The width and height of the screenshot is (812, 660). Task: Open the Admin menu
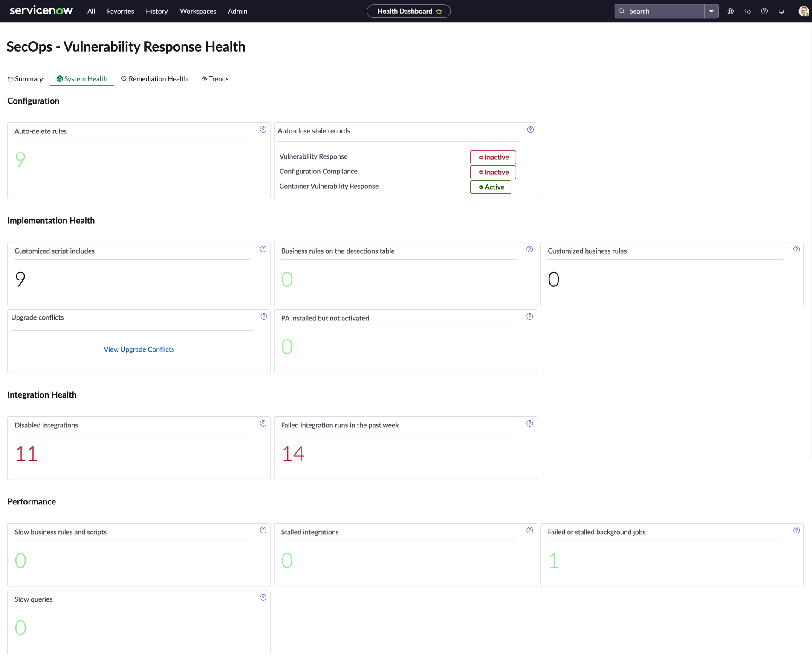coord(237,11)
